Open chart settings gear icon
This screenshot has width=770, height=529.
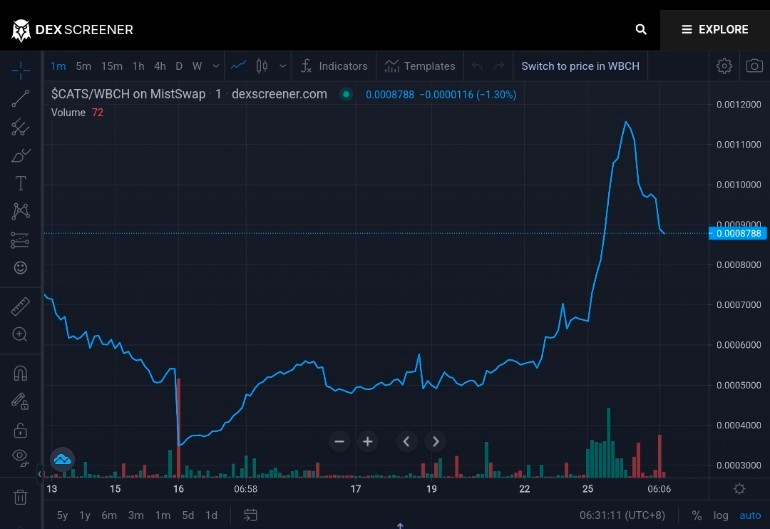point(724,66)
